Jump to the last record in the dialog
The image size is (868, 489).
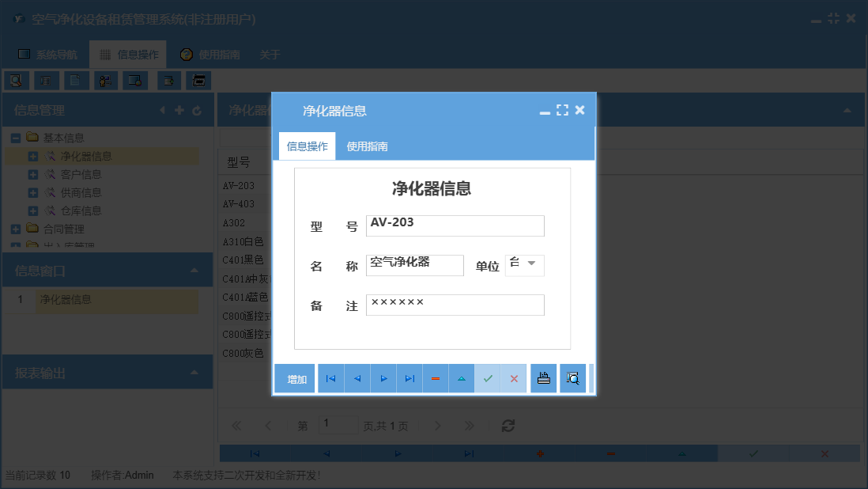(x=409, y=378)
